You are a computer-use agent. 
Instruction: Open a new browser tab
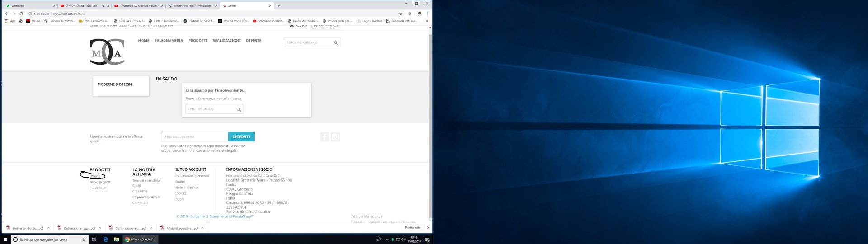click(278, 6)
